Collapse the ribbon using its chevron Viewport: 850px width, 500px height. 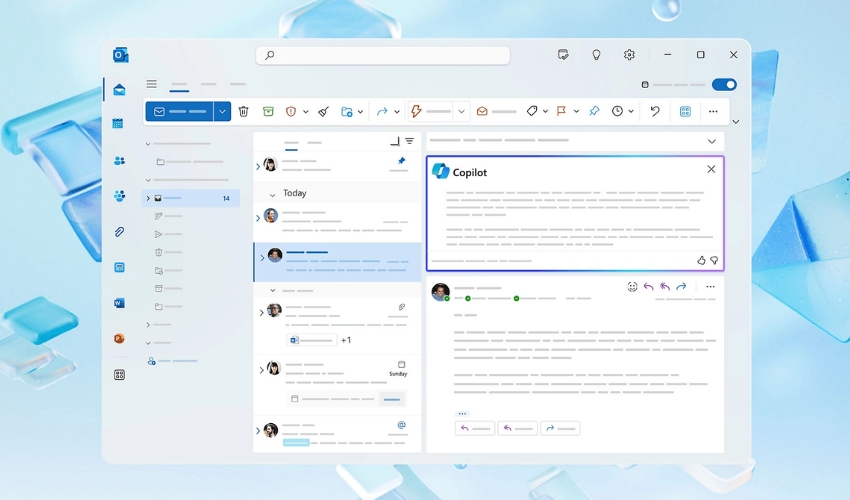(736, 121)
